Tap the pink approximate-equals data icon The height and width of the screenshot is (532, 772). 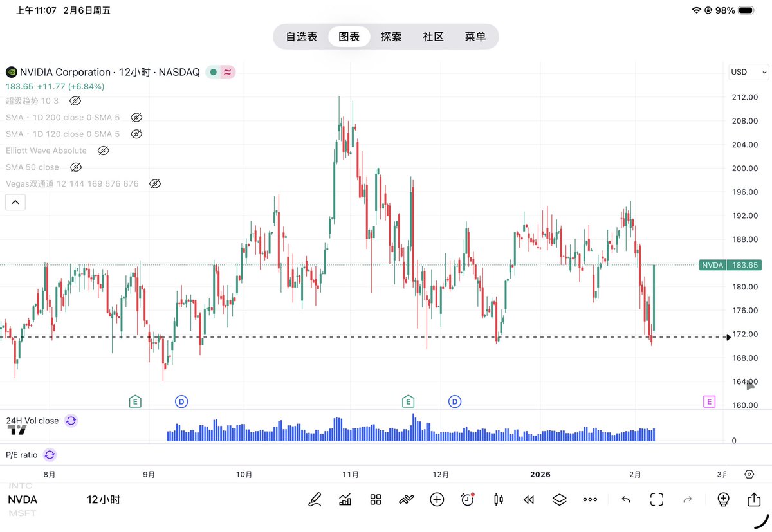[228, 72]
